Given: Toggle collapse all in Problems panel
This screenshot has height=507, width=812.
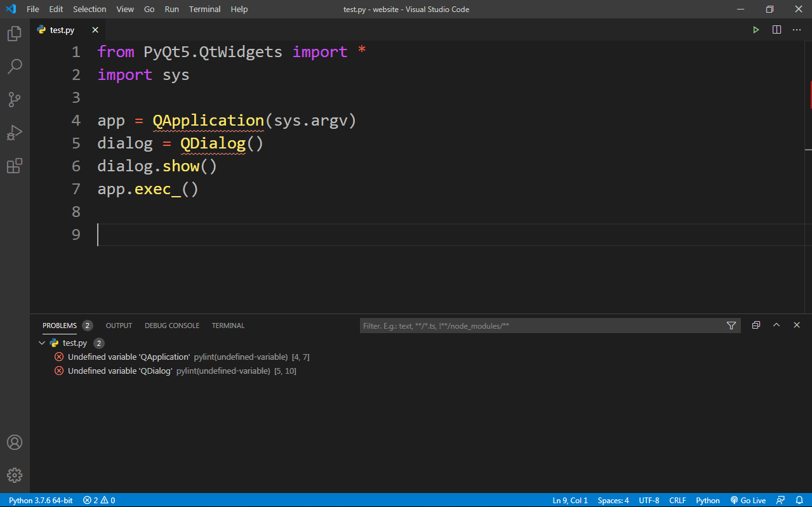Looking at the screenshot, I should 755,325.
